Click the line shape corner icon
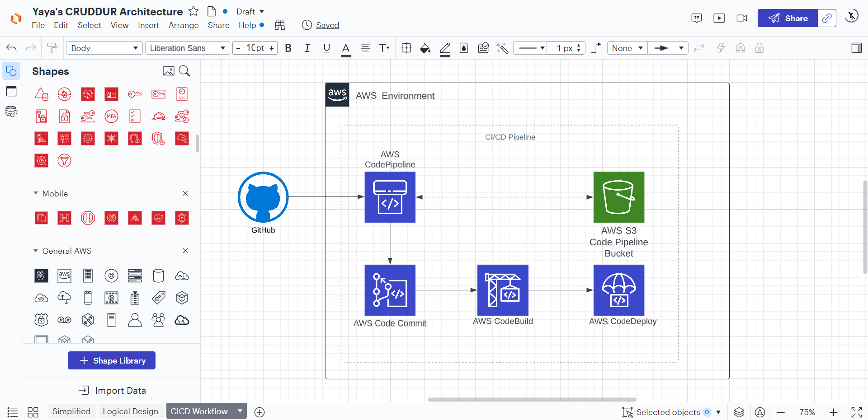868x420 pixels. (x=596, y=48)
